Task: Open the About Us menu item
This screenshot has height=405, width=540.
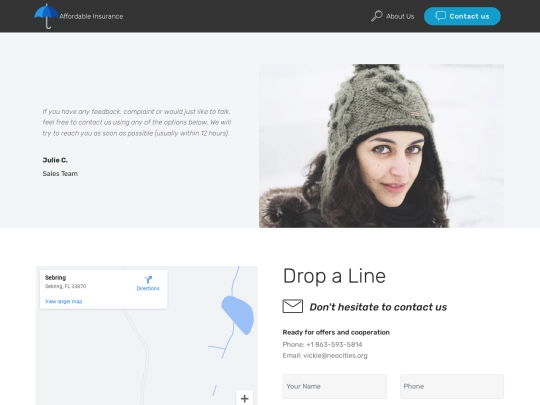Action: coord(400,16)
